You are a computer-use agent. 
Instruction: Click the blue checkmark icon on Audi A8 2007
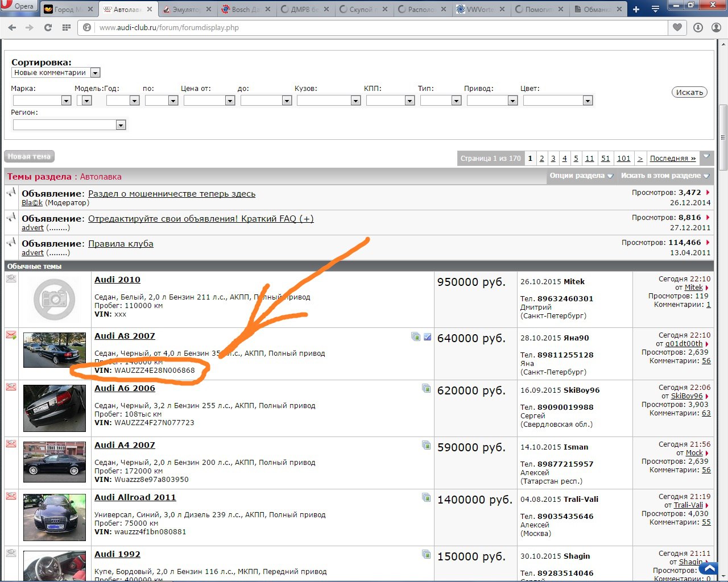(x=427, y=336)
